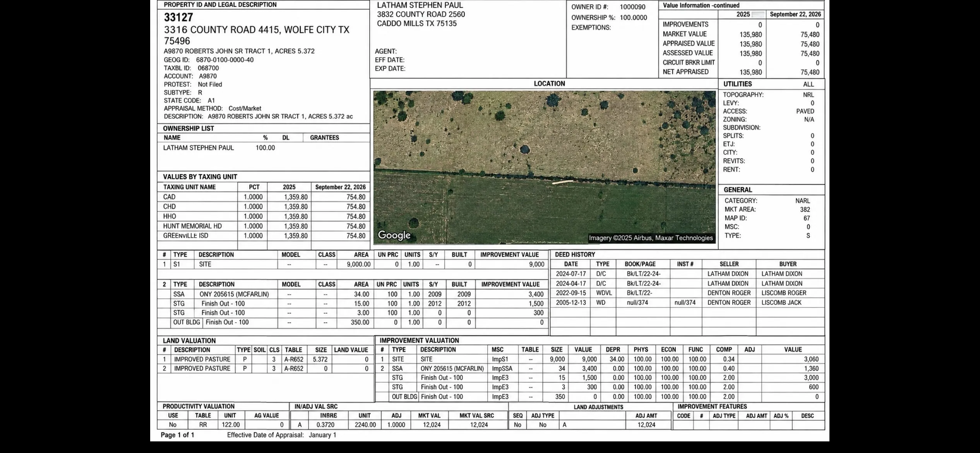
Task: Click the MKT AREA value 382
Action: 805,209
